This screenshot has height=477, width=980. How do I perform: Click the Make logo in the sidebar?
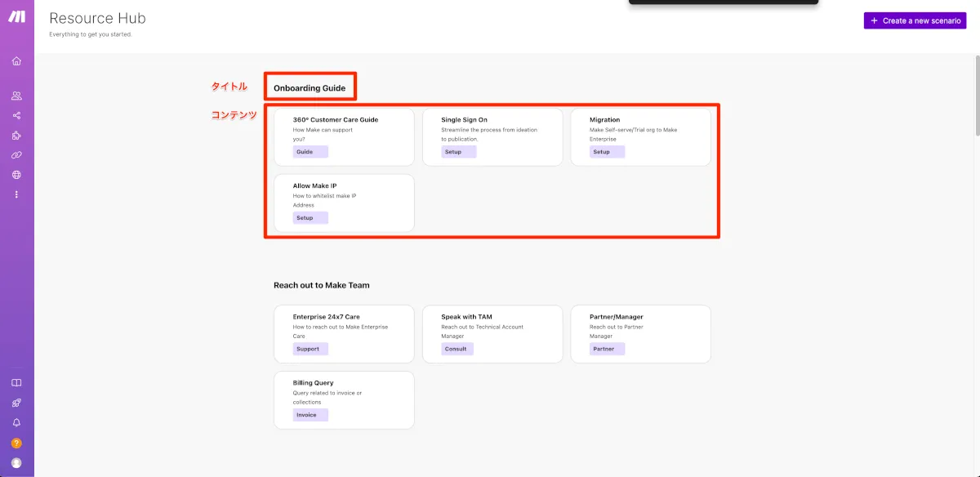coord(16,18)
